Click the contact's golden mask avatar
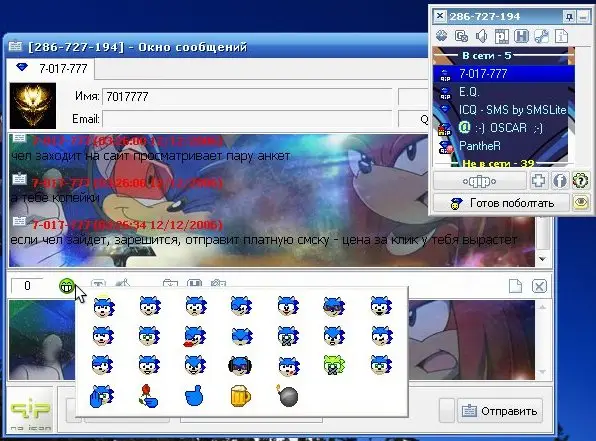596x441 pixels. click(33, 106)
